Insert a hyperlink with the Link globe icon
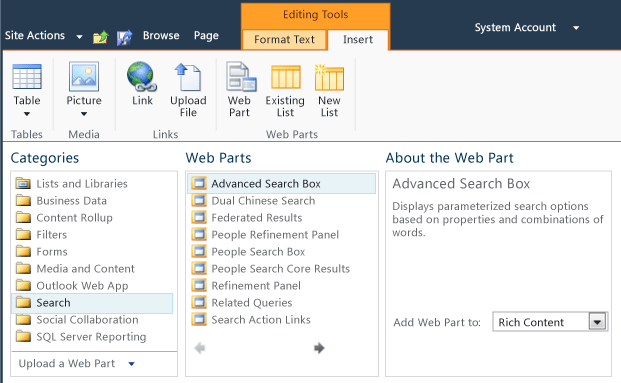The height and width of the screenshot is (383, 621). click(x=142, y=76)
